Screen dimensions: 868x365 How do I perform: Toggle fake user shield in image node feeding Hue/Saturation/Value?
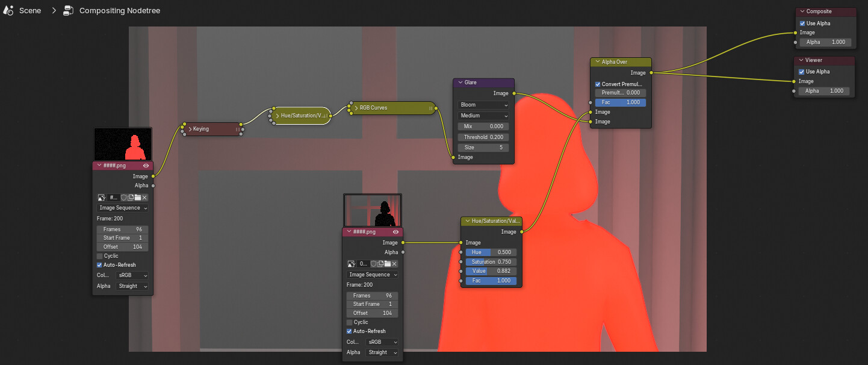pyautogui.click(x=374, y=264)
